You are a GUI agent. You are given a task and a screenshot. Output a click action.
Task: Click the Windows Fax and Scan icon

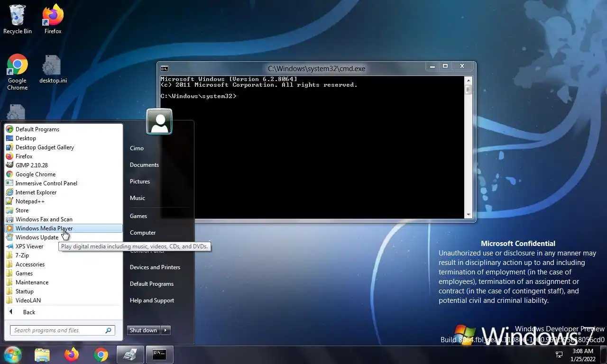[9, 219]
